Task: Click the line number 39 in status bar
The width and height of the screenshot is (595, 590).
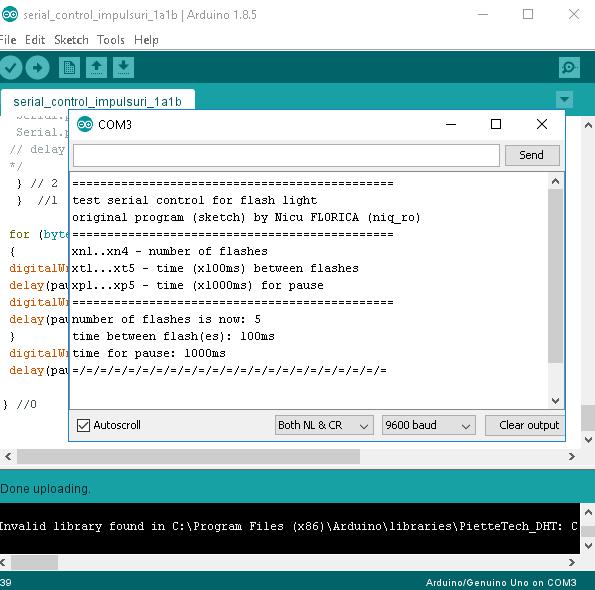Action: (x=6, y=583)
